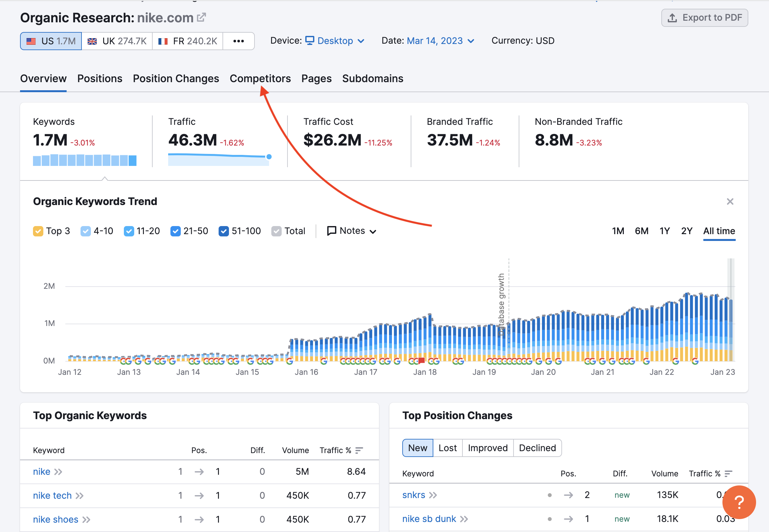
Task: Close the Organic Keywords Trend panel
Action: 730,201
